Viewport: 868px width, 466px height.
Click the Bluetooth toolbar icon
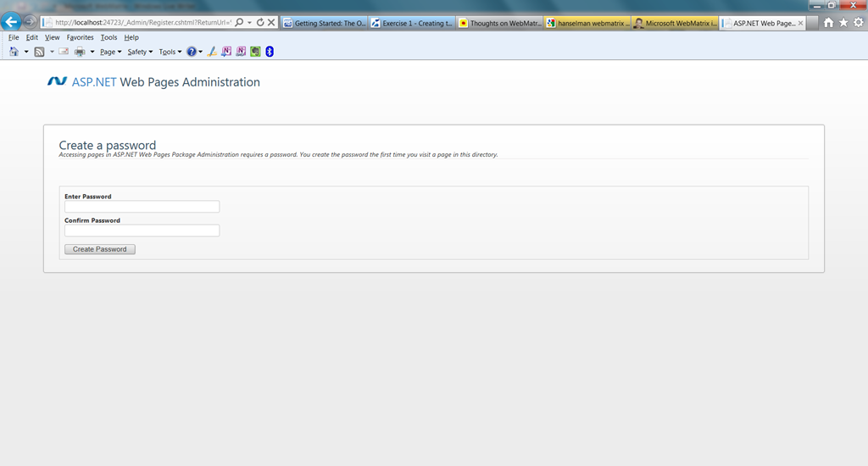tap(270, 52)
